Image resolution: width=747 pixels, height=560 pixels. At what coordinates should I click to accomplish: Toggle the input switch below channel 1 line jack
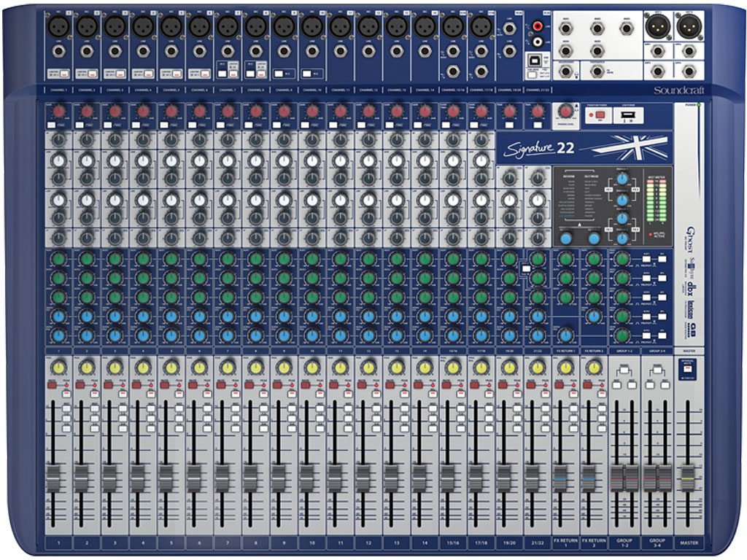64,74
